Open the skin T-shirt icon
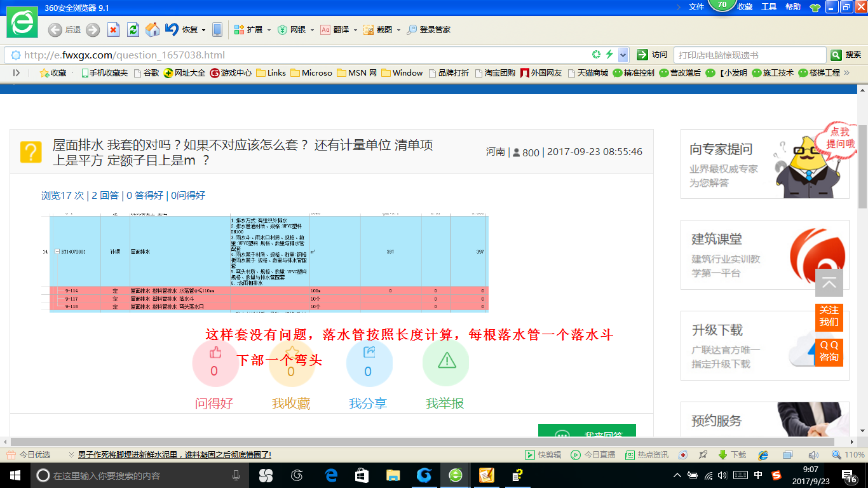The image size is (868, 488). (815, 7)
